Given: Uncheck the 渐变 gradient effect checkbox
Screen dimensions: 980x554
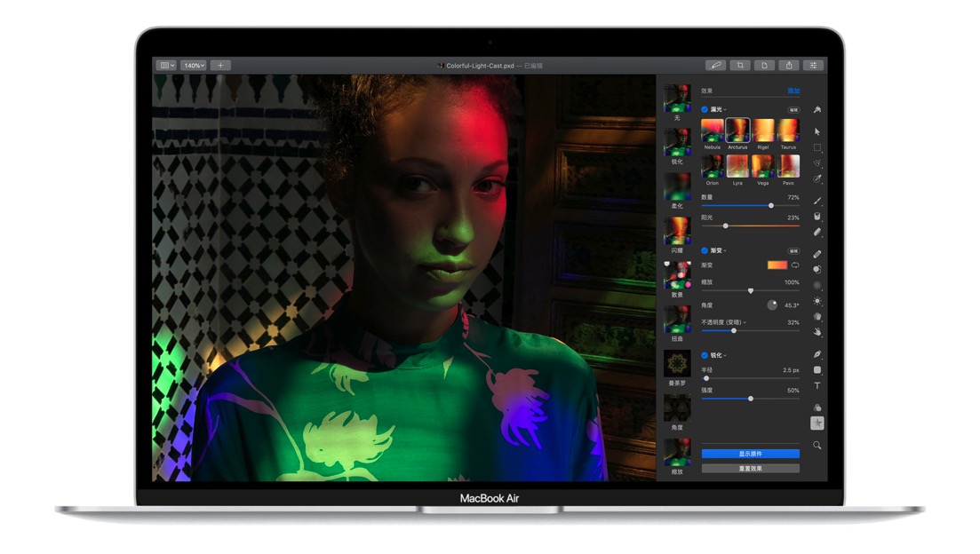Looking at the screenshot, I should coord(705,250).
